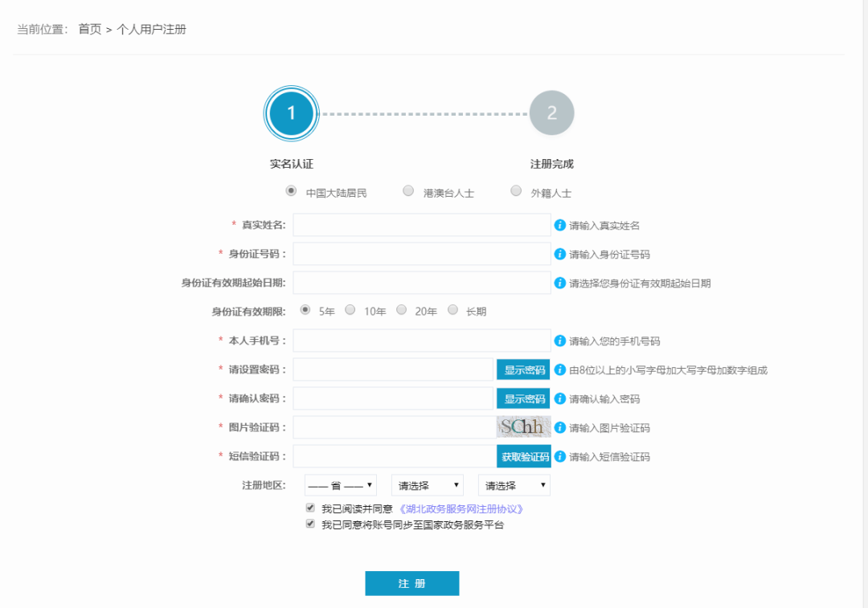The image size is (868, 608).
Task: Click 获取验证码 button
Action: (x=524, y=456)
